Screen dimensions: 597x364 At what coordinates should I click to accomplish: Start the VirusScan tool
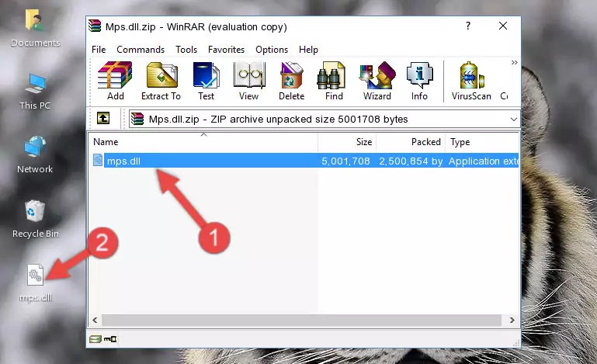471,81
